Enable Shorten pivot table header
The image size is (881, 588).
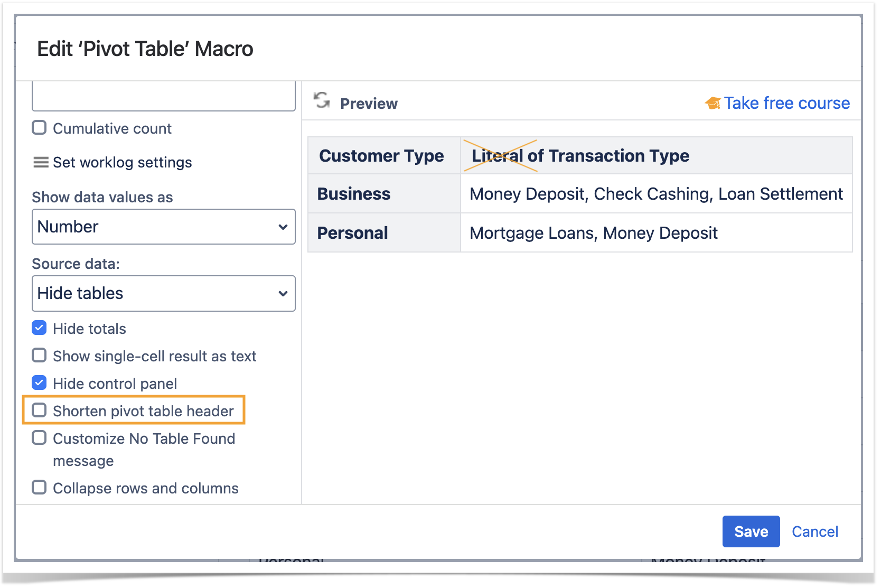(x=39, y=410)
